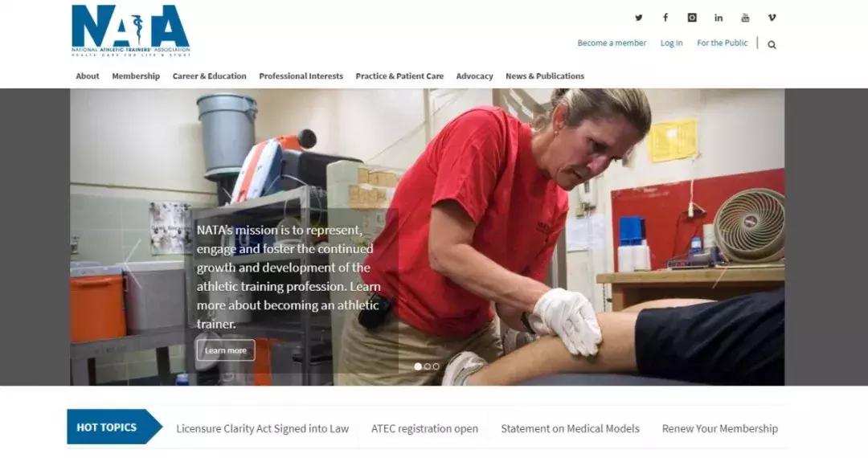The image size is (868, 458).
Task: Follow the Become a member link
Action: pyautogui.click(x=612, y=43)
